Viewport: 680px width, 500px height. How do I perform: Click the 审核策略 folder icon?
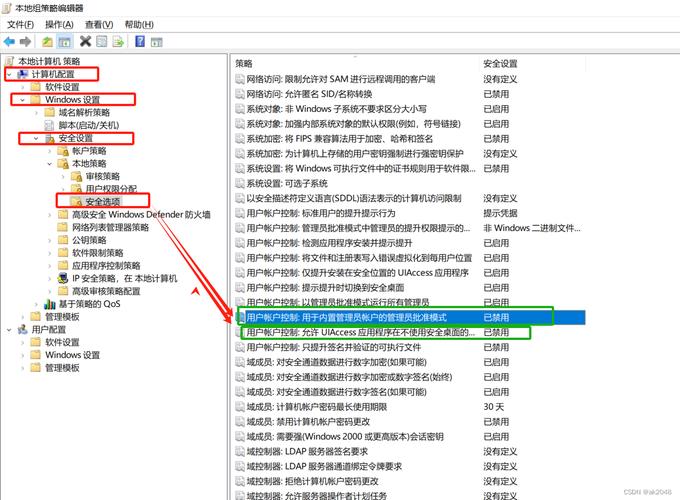[x=77, y=176]
